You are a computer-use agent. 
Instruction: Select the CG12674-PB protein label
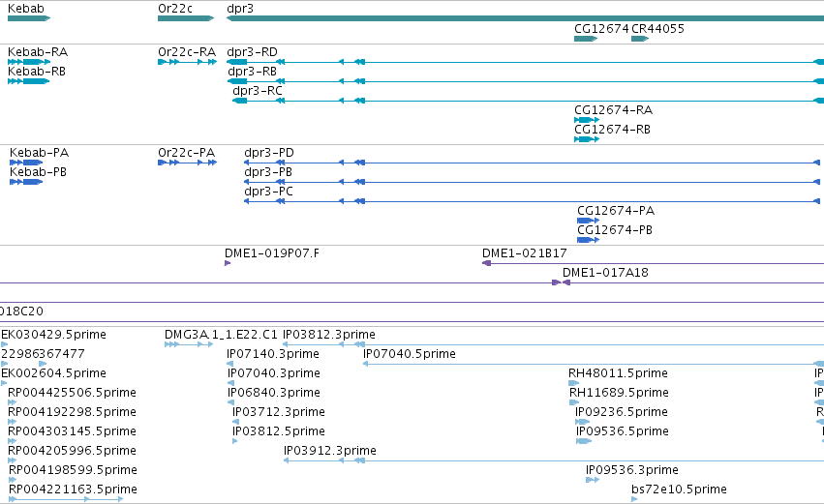(615, 230)
